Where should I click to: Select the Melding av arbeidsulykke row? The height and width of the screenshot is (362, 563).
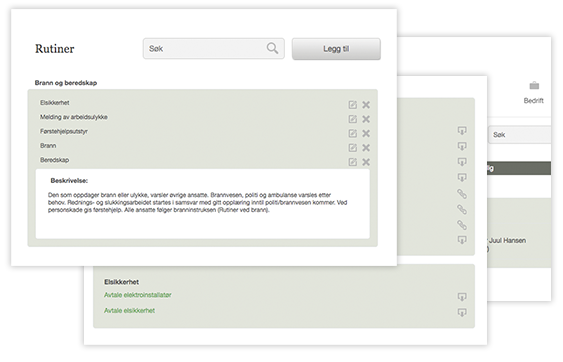203,117
